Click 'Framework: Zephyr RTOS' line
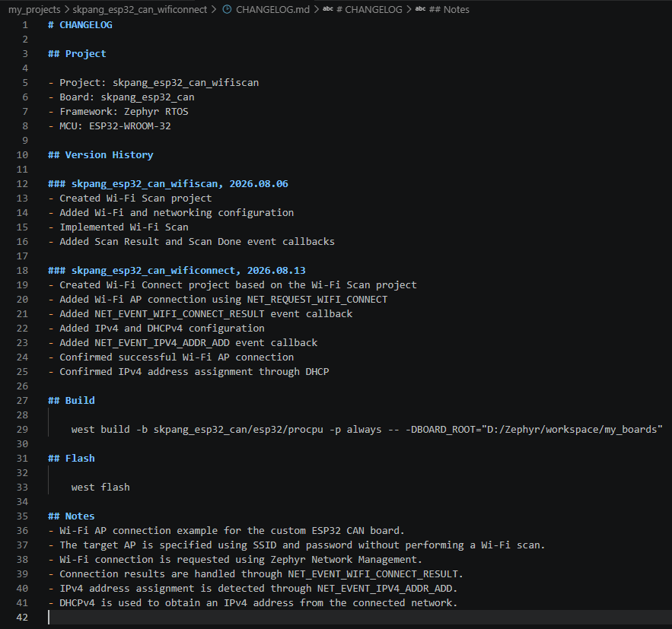This screenshot has width=672, height=629. pos(118,111)
